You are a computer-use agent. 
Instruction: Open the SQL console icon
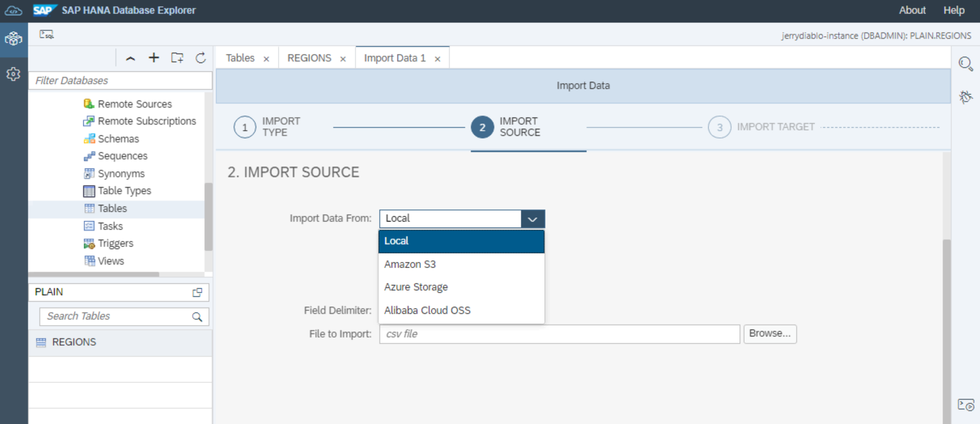click(x=46, y=35)
